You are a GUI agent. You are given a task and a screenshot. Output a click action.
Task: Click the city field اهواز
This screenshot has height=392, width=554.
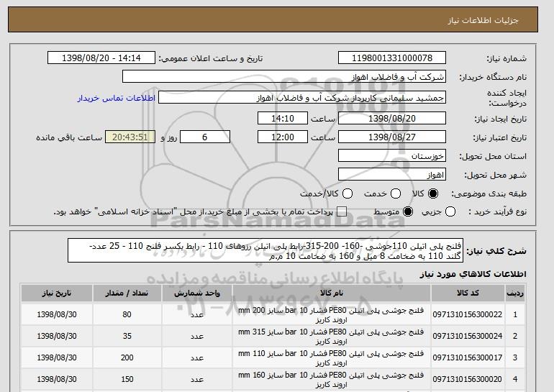click(x=392, y=175)
